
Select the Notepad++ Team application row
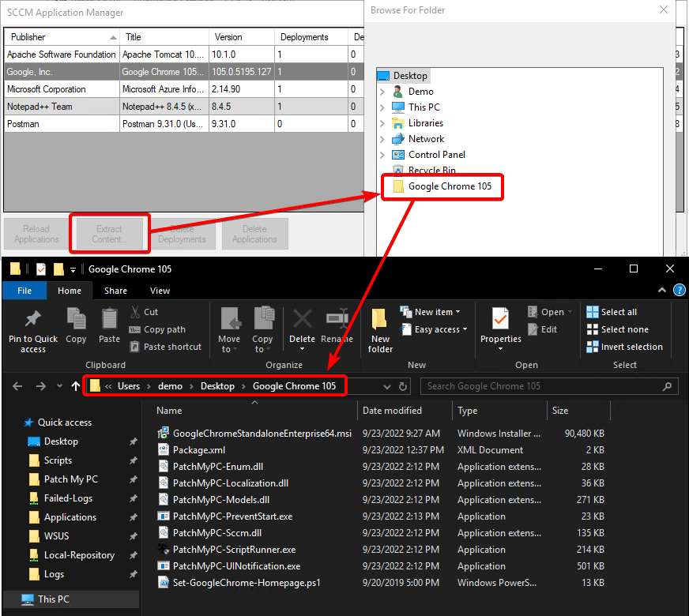pyautogui.click(x=183, y=107)
